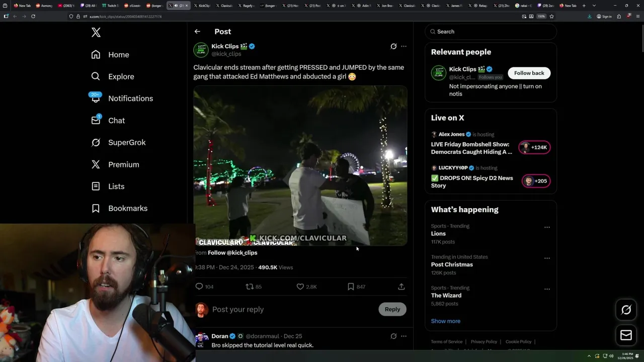Screen dimensions: 644x362
Task: Open more options on Doran's reply
Action: pyautogui.click(x=404, y=336)
